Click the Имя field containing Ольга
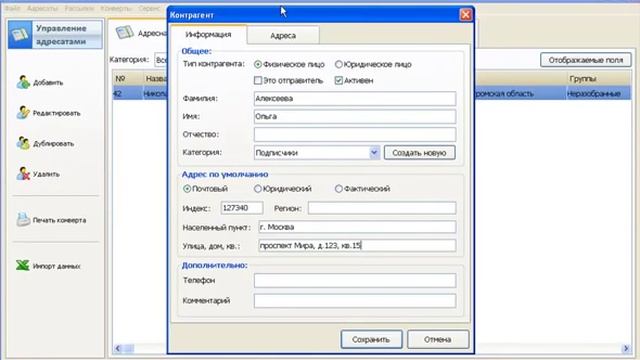The height and width of the screenshot is (360, 640). click(x=355, y=116)
